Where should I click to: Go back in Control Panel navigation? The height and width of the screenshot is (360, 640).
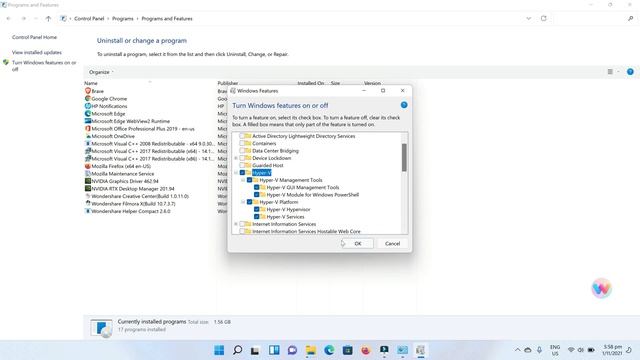click(9, 18)
